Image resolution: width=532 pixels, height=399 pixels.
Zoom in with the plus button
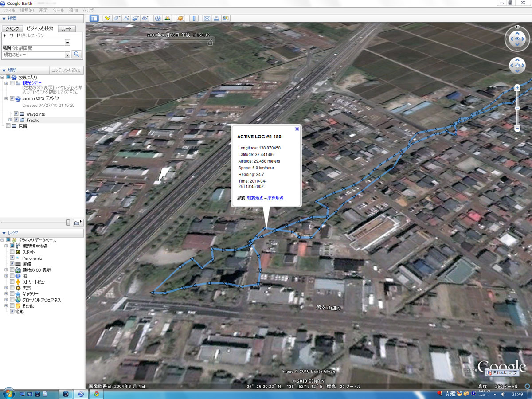[517, 88]
